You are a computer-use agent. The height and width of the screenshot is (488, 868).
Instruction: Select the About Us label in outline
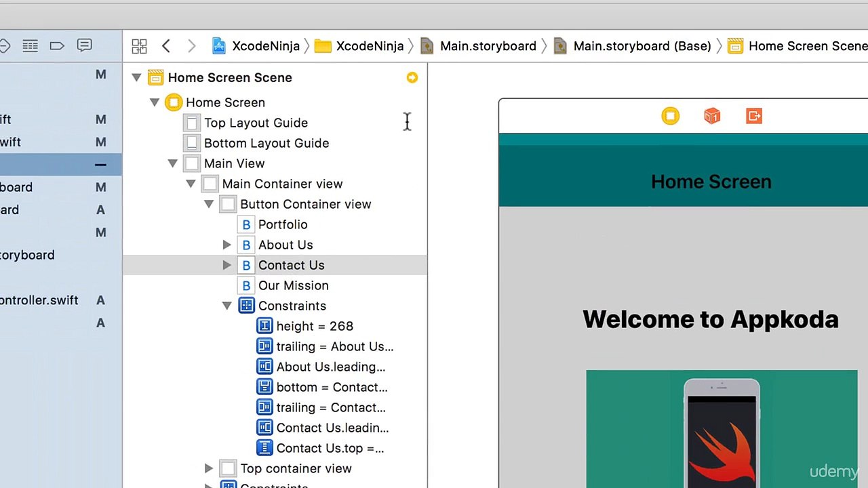pos(285,245)
